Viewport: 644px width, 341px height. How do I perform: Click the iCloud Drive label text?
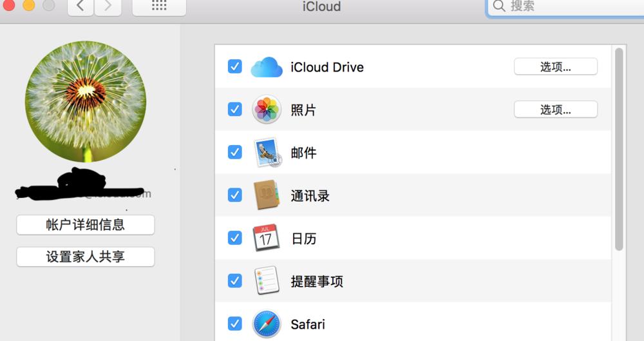pyautogui.click(x=327, y=67)
